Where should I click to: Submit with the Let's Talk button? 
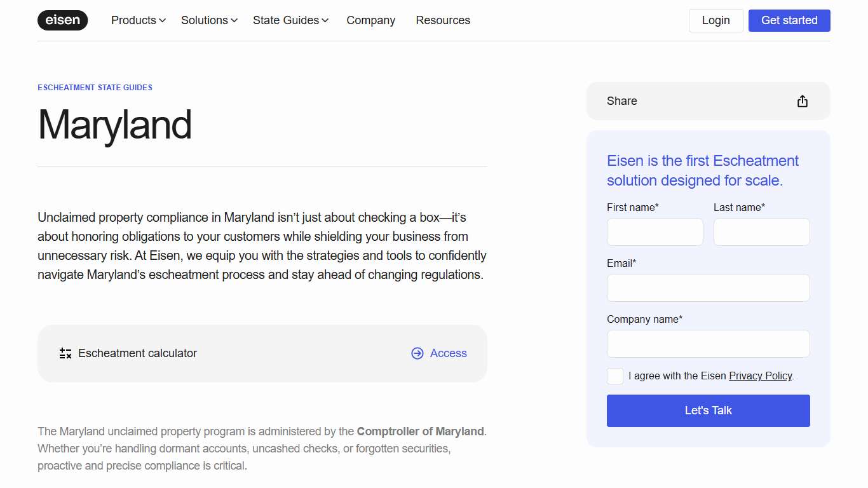pyautogui.click(x=708, y=410)
